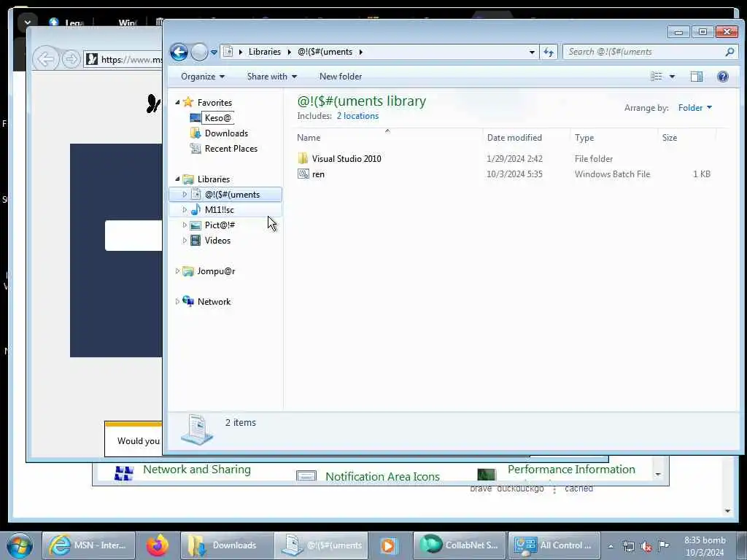The image size is (747, 560).
Task: Expand the Network node
Action: click(177, 301)
